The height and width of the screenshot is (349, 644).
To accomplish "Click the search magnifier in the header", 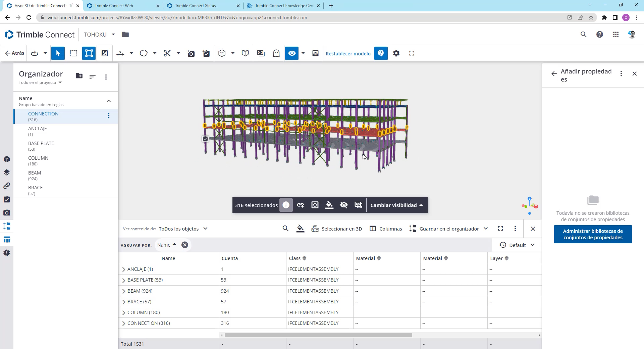I will [x=584, y=35].
